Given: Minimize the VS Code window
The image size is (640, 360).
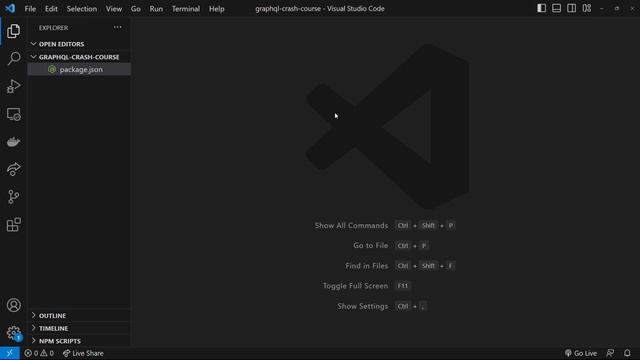Looking at the screenshot, I should coord(602,8).
